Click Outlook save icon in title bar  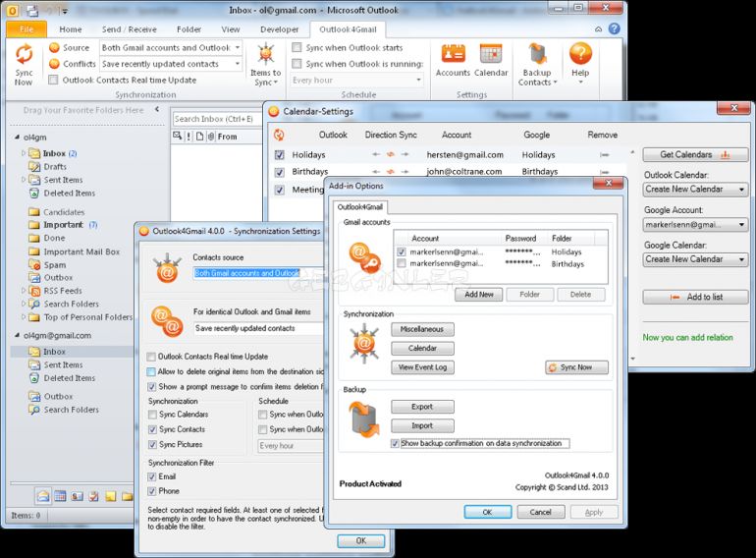[32, 10]
